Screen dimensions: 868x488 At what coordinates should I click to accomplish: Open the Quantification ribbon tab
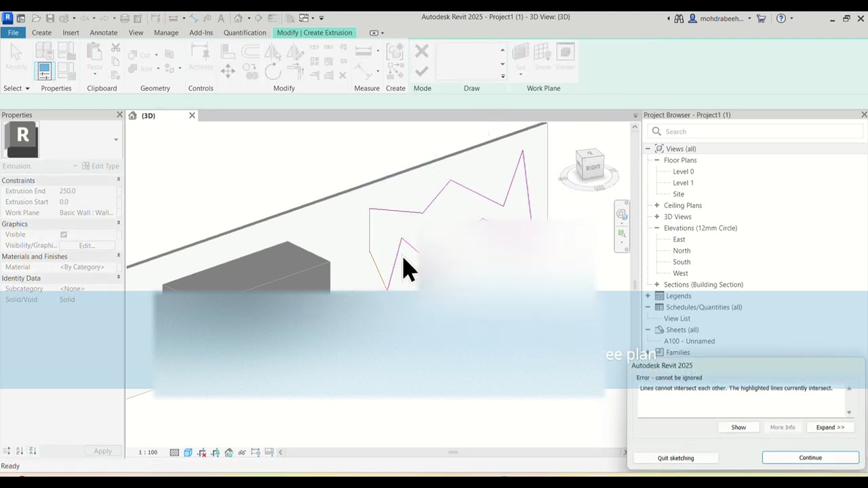[245, 33]
